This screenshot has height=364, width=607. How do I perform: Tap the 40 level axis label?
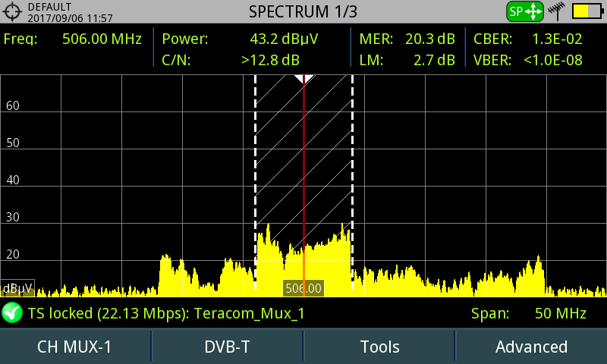click(13, 180)
